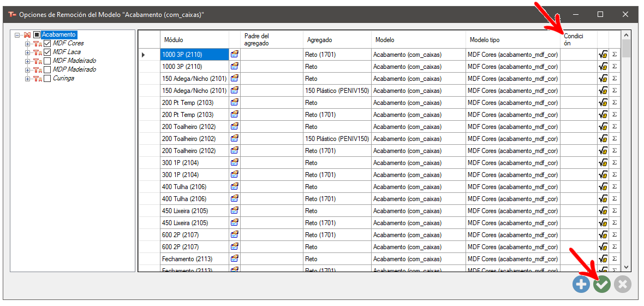Click sigma icon for 1000 3P row with plain Reto
Viewport: 644px width, 306px height.
pyautogui.click(x=615, y=66)
